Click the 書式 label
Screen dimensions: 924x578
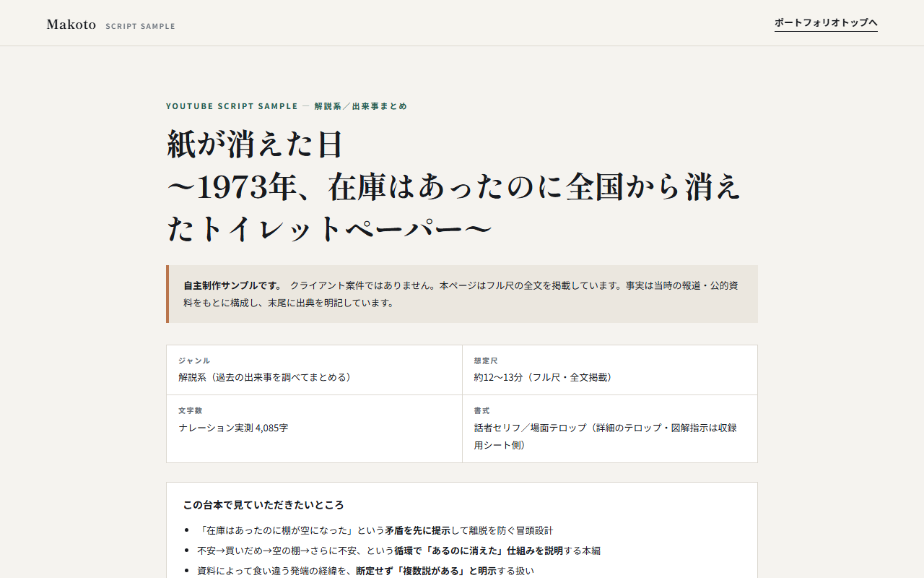tap(481, 410)
